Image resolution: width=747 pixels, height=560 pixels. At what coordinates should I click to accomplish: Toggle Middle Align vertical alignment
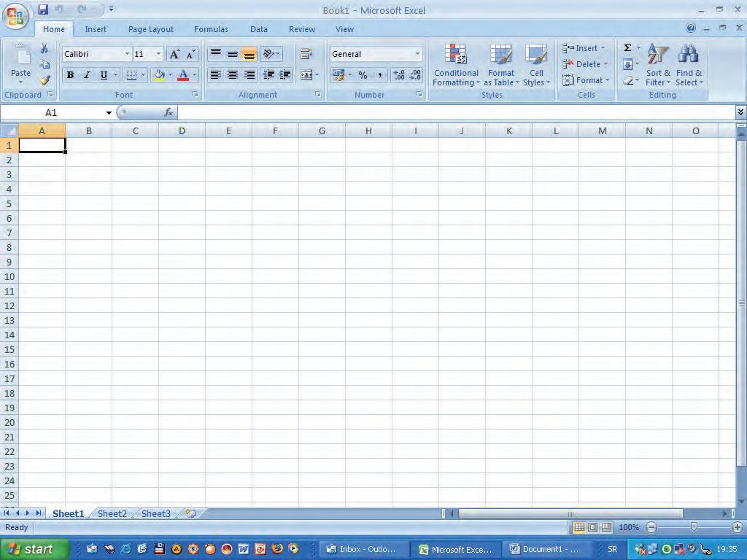pos(233,54)
